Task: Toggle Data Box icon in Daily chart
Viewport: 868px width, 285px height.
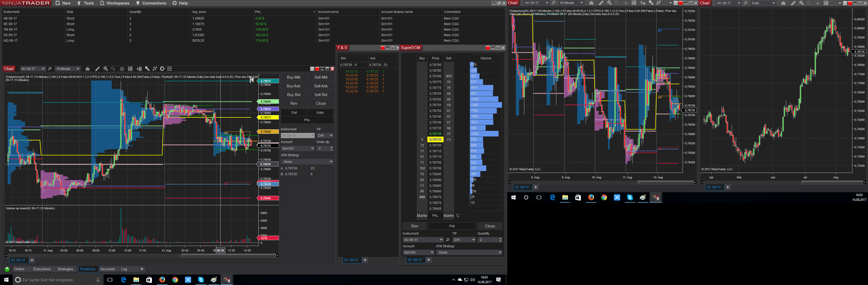Action: [826, 3]
